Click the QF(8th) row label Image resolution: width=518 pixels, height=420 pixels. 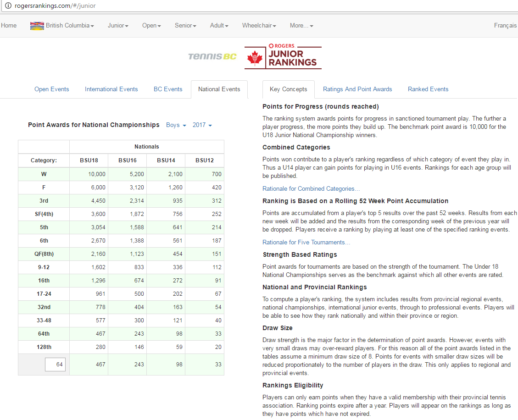point(44,254)
